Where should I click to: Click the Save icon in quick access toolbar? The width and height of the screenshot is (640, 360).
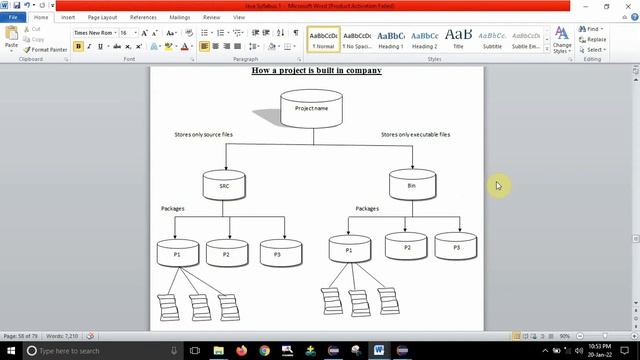tap(17, 5)
